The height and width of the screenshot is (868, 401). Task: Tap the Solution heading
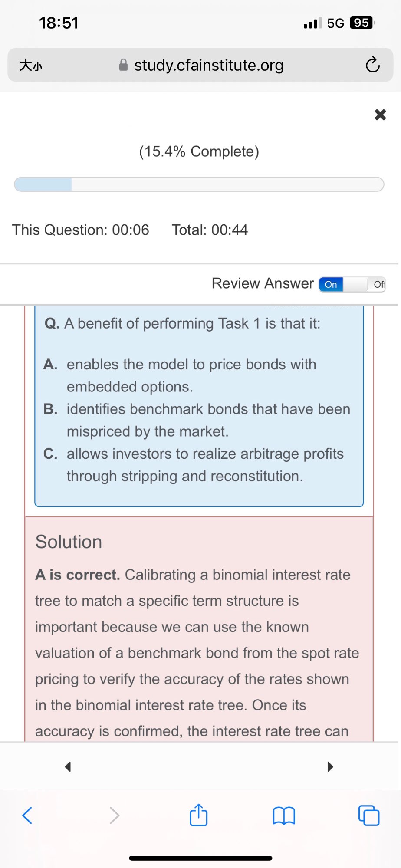(x=69, y=542)
